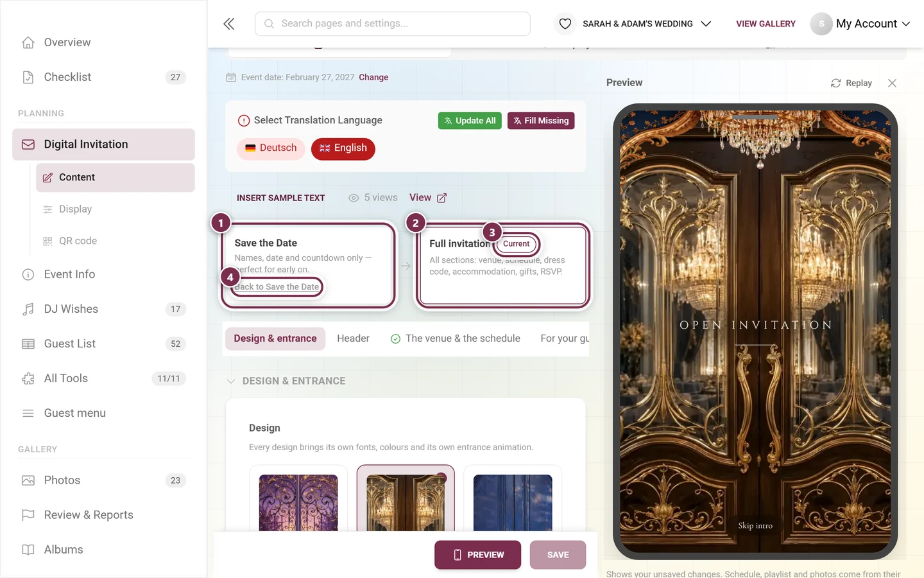The height and width of the screenshot is (578, 924).
Task: Collapse the Design & Entrance section
Action: tap(231, 381)
